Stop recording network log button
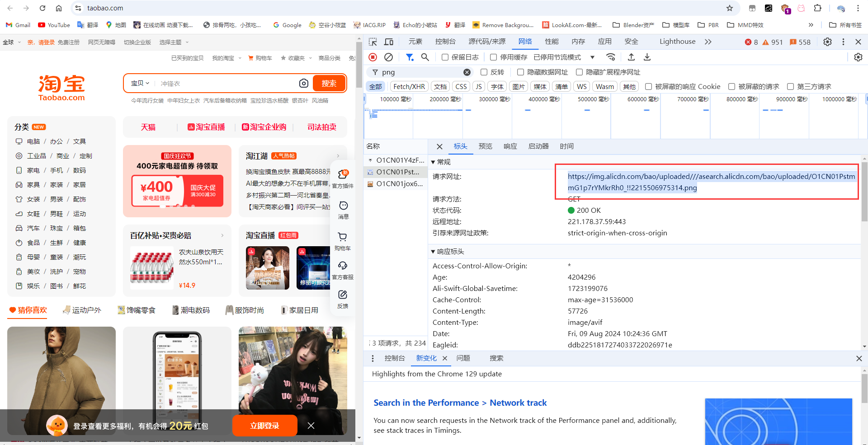Screen dimensions: 868x445 (373, 57)
